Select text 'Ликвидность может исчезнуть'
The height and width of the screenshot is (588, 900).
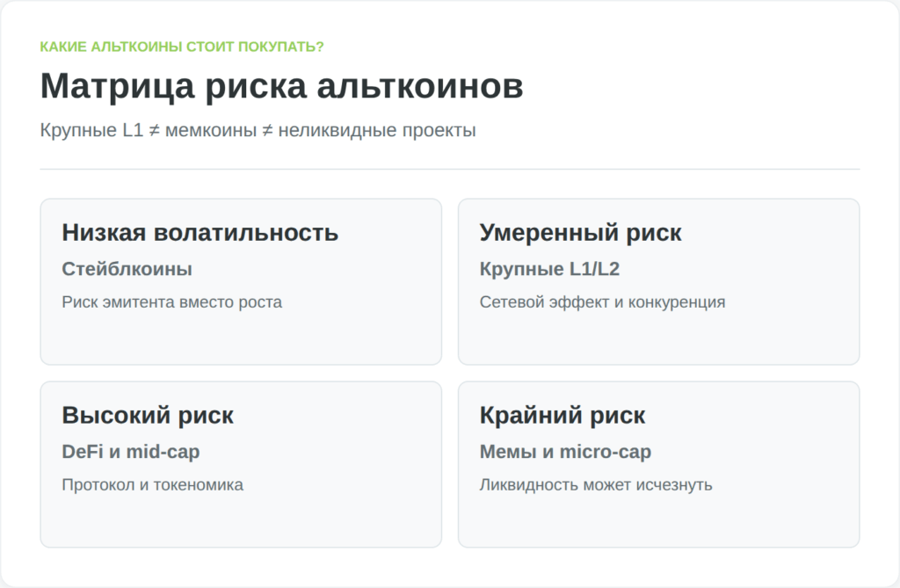tap(596, 484)
